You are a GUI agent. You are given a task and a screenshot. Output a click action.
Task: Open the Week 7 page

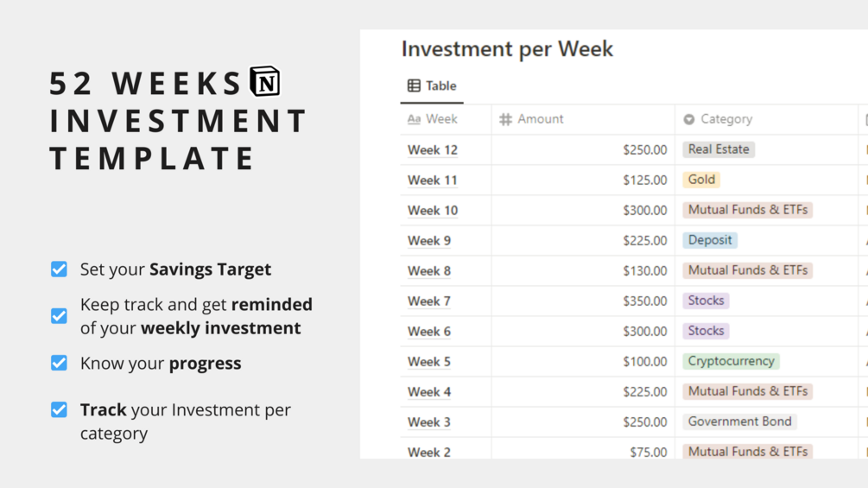coord(429,301)
